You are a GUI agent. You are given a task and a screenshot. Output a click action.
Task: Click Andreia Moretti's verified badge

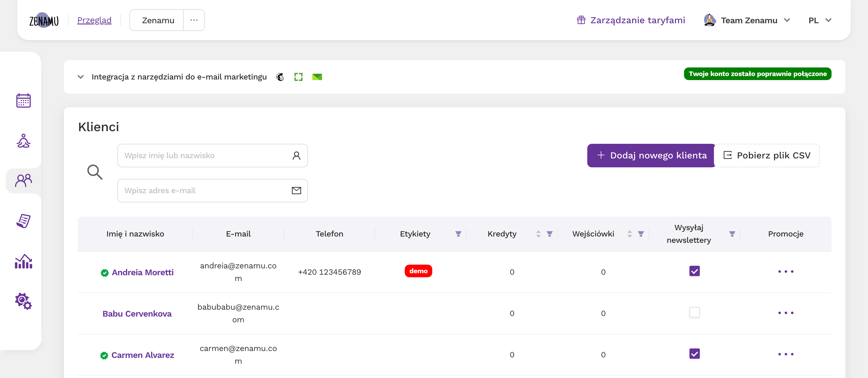coord(105,273)
